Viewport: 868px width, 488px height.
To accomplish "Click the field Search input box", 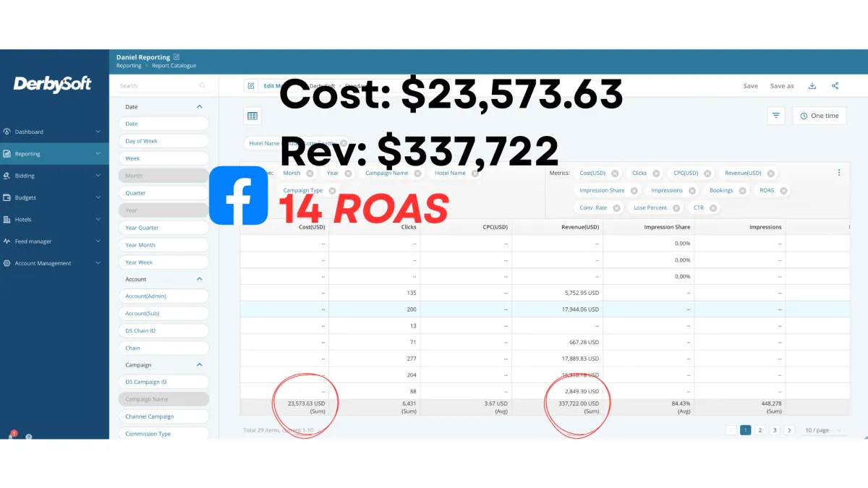I will [x=163, y=86].
